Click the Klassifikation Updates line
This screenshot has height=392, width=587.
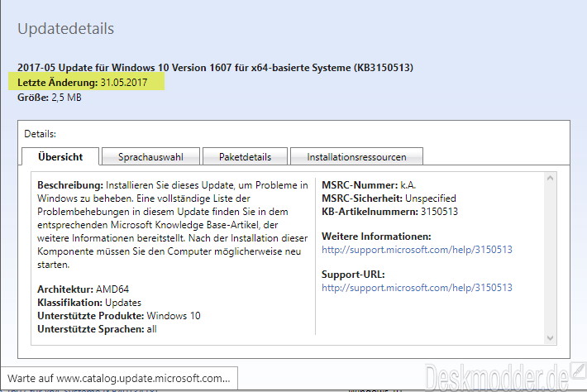89,302
